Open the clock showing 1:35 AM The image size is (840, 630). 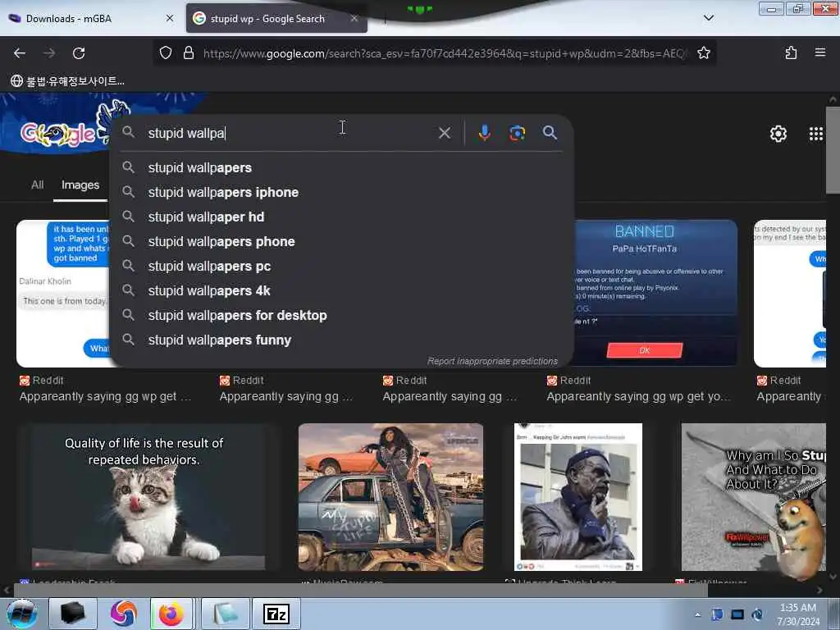[x=797, y=614]
